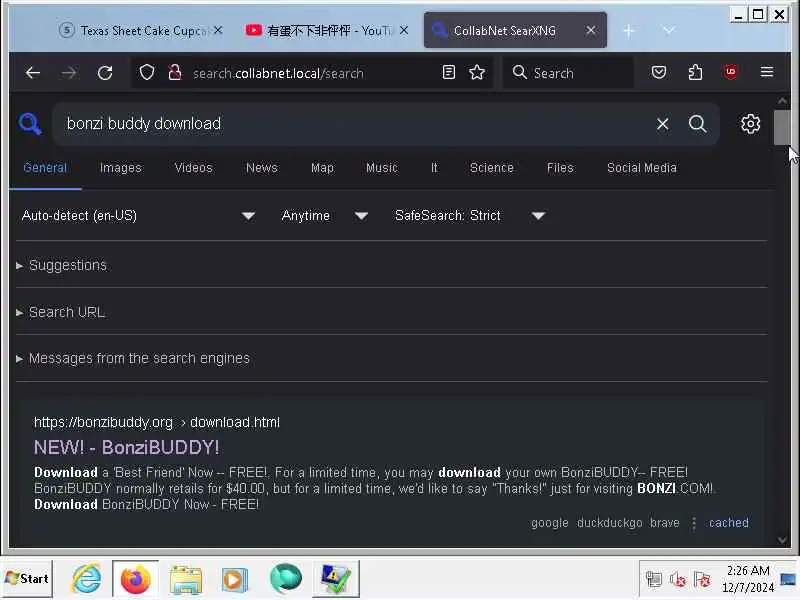Close the Texas Sheet Cake tab
Image resolution: width=800 pixels, height=600 pixels.
218,31
